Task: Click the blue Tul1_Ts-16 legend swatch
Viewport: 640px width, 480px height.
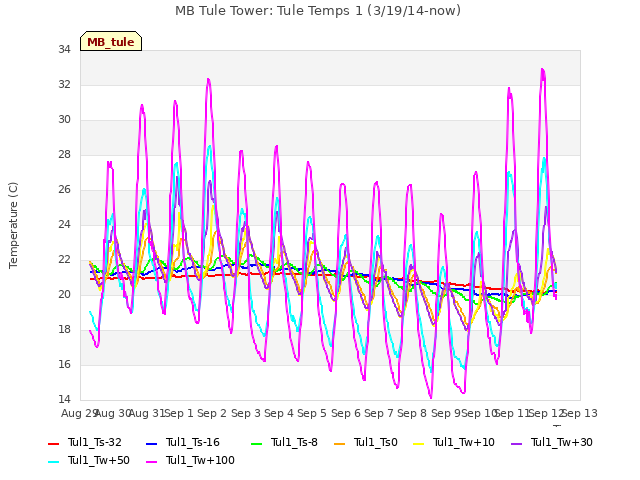Action: [x=151, y=443]
